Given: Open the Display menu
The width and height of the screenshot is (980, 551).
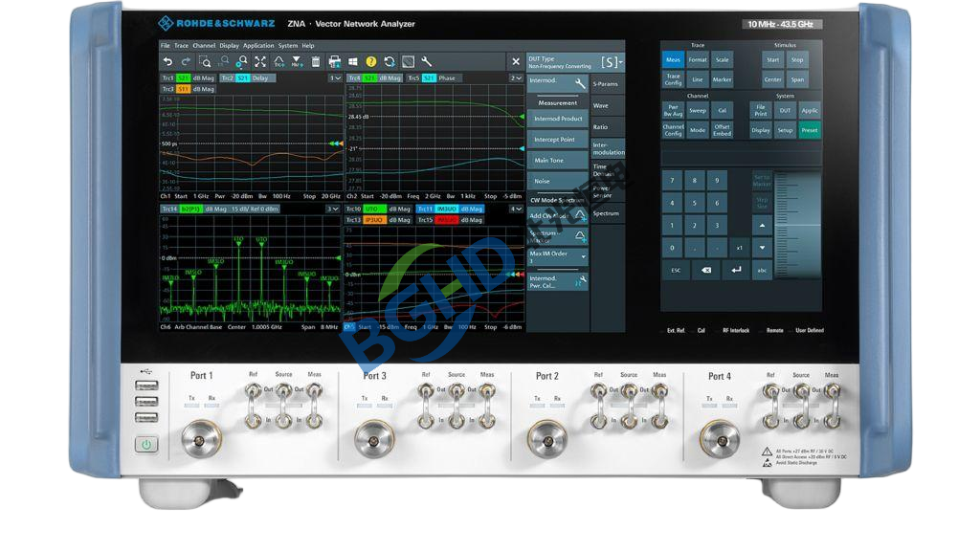Looking at the screenshot, I should [230, 46].
